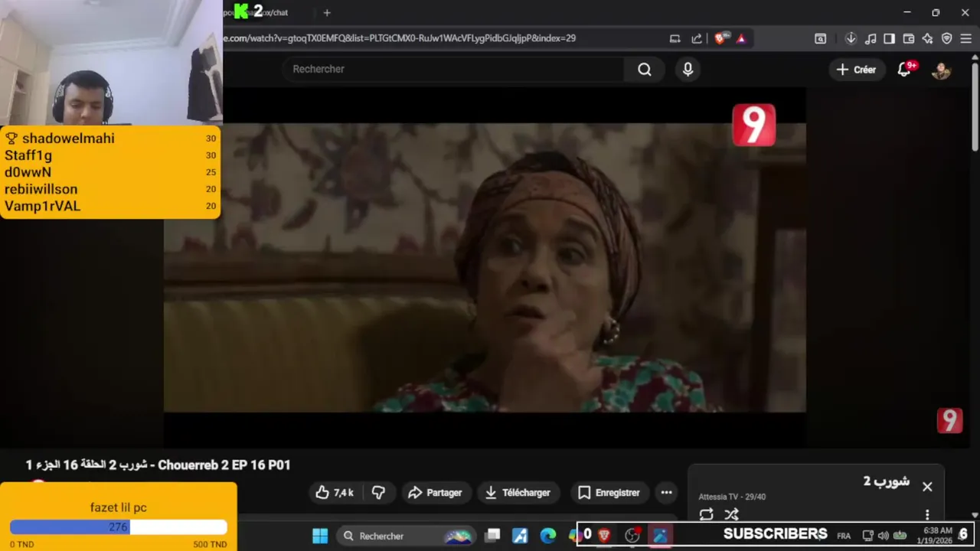Open the OBS Studio taskbar icon

pyautogui.click(x=632, y=536)
